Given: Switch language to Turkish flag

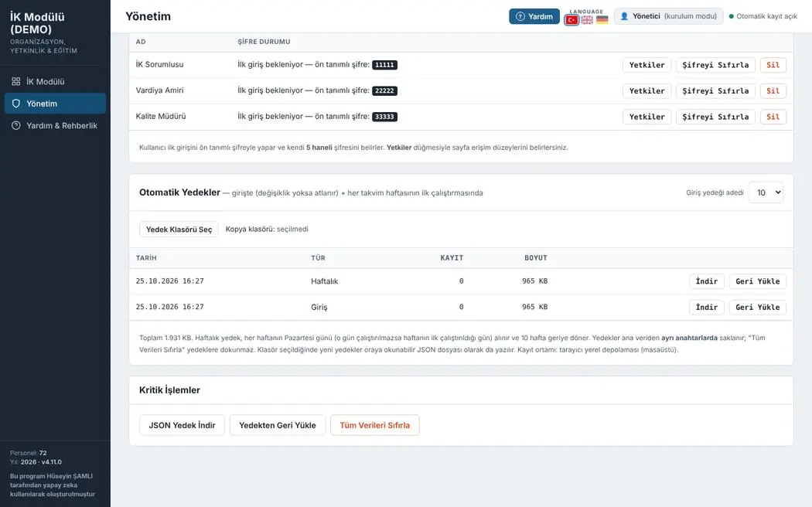Looking at the screenshot, I should [x=571, y=20].
